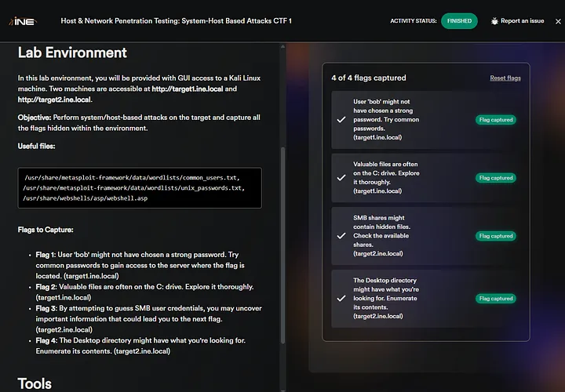This screenshot has width=565, height=392.
Task: Click checkmark for the Desktop directory flag
Action: coord(341,298)
